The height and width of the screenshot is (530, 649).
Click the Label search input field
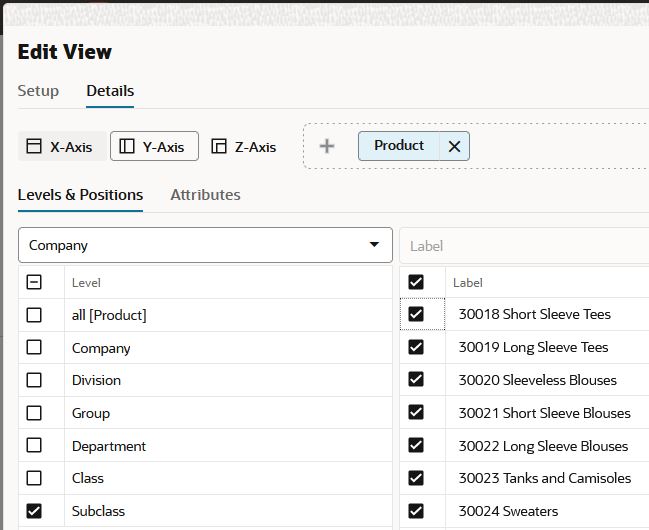click(524, 246)
